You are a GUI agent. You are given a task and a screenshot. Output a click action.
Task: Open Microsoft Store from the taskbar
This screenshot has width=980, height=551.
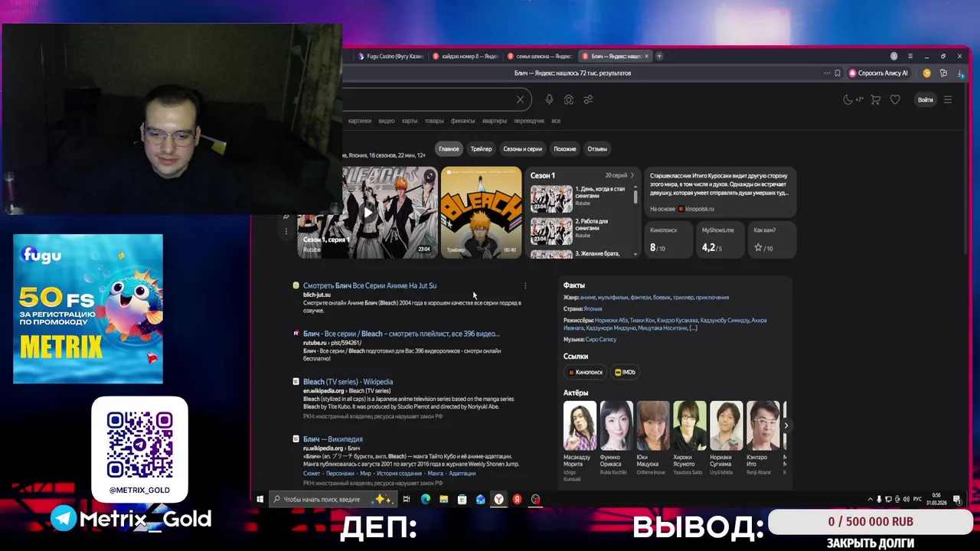[462, 499]
